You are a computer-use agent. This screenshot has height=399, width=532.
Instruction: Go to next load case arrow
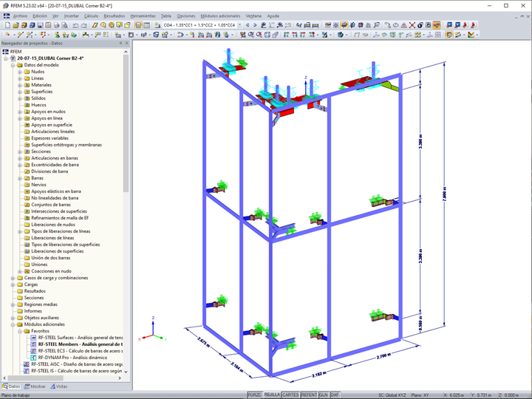point(255,25)
